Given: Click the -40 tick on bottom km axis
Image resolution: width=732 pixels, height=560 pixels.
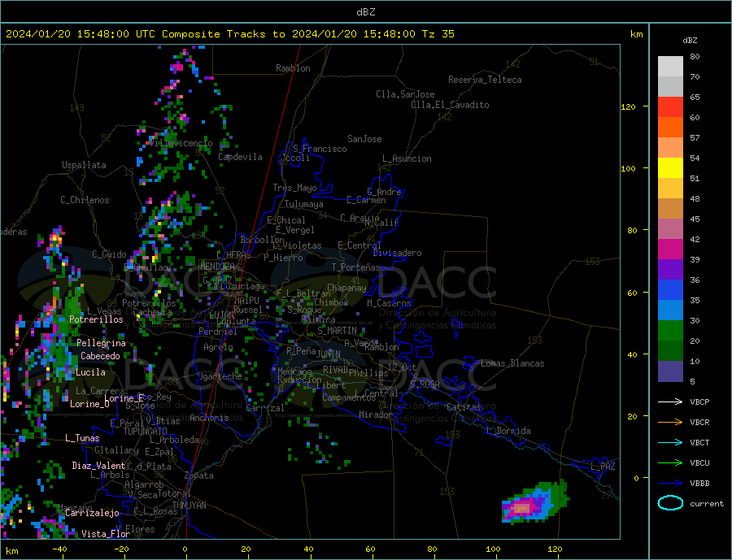Looking at the screenshot, I should click(59, 549).
